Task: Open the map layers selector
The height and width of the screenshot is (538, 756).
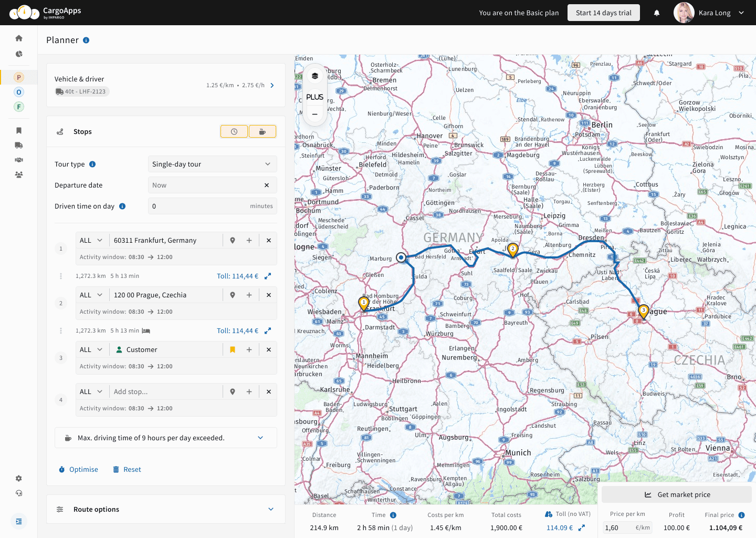Action: coord(314,75)
